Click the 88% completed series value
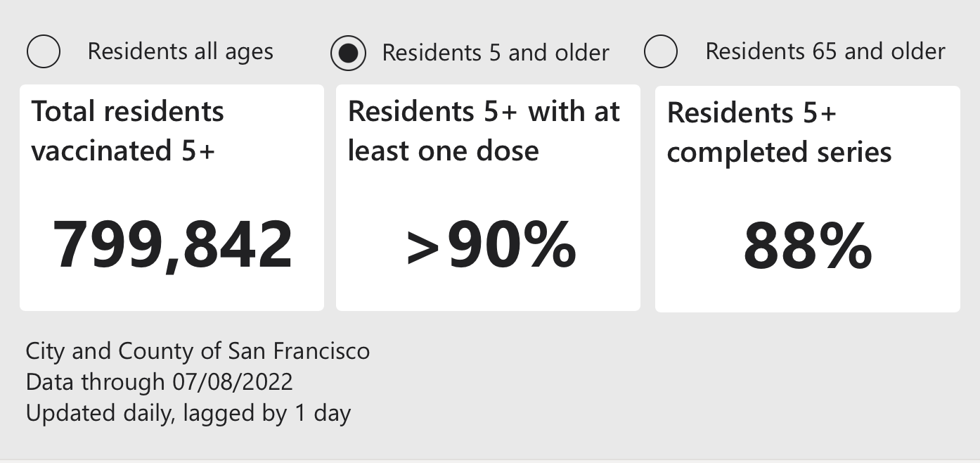This screenshot has width=980, height=463. click(x=807, y=246)
